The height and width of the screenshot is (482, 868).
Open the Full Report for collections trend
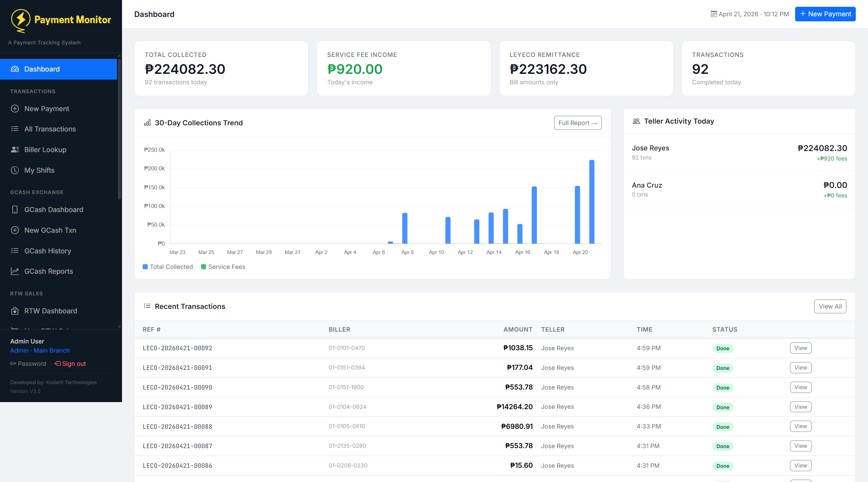tap(577, 123)
